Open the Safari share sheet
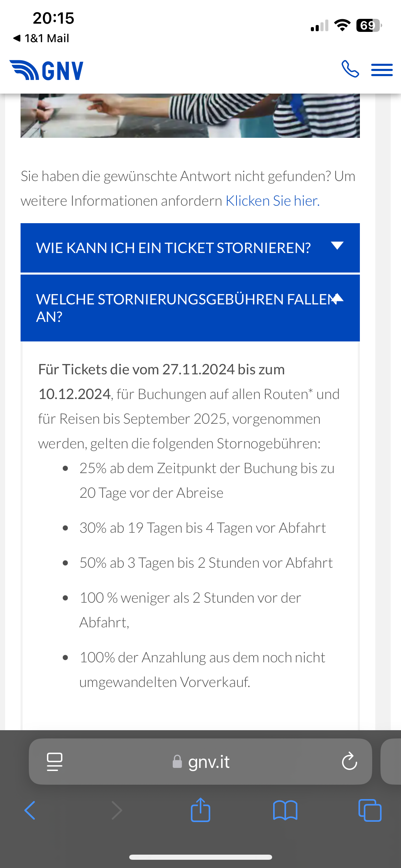Image resolution: width=401 pixels, height=868 pixels. pos(200,810)
